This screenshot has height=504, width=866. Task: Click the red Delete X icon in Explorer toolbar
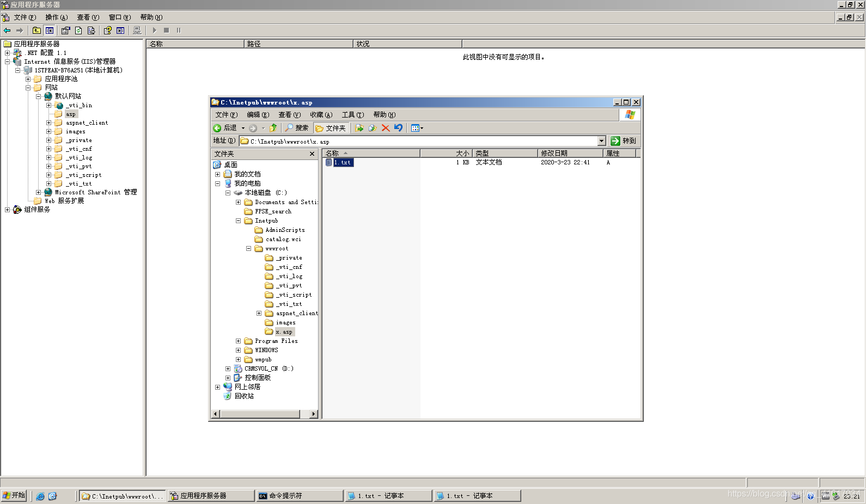386,128
